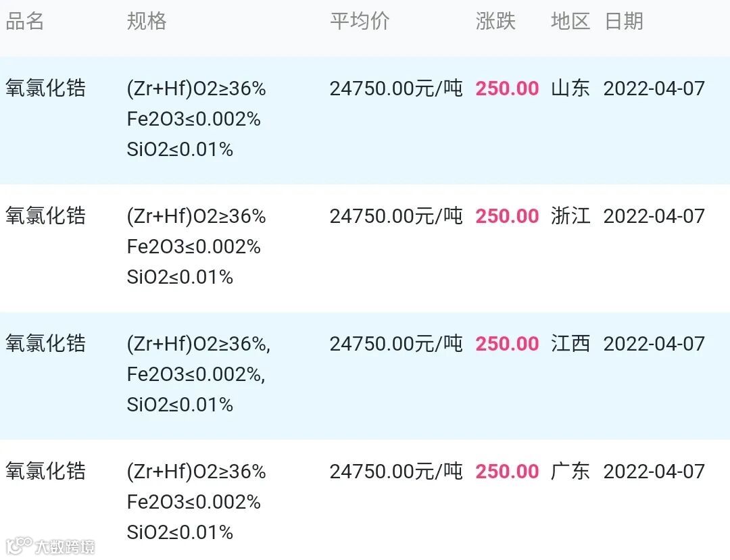The height and width of the screenshot is (560, 730).
Task: Click the 24750.00元/吨 price in 浙江 row
Action: (x=396, y=216)
